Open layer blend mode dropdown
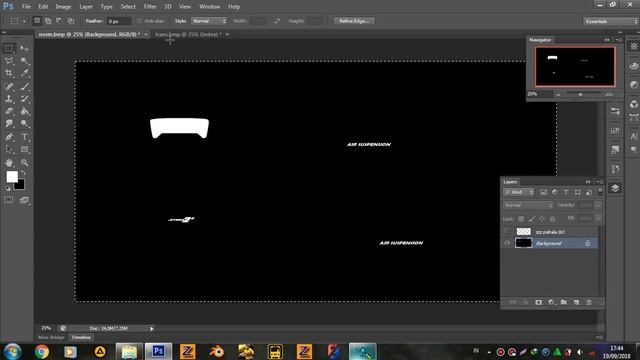Screen dimensions: 640x360 tap(528, 205)
